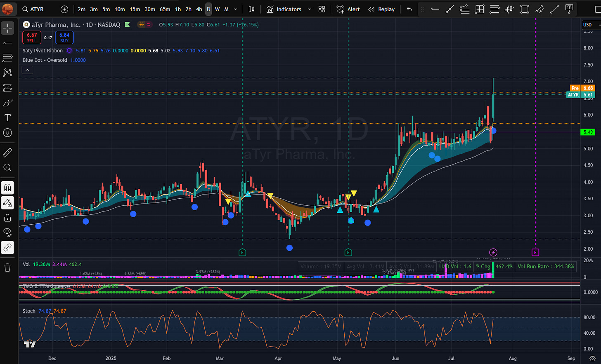Select the W weekly interval

217,9
